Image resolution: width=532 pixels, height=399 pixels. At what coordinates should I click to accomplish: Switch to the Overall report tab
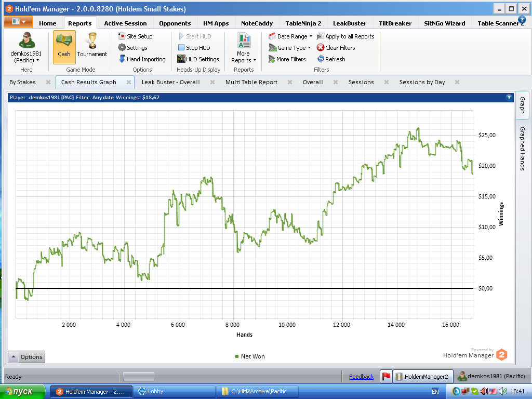313,82
